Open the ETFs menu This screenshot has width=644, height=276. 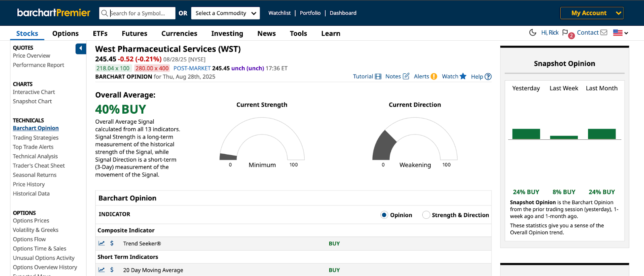(100, 33)
